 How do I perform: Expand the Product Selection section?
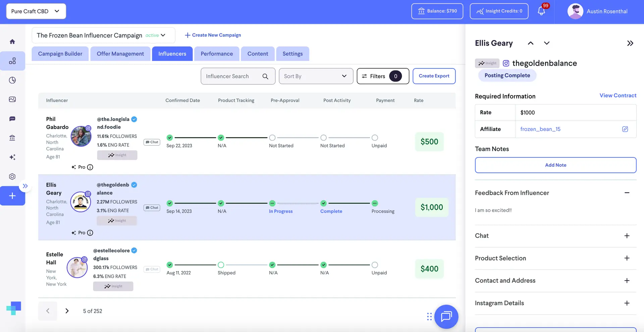[627, 258]
